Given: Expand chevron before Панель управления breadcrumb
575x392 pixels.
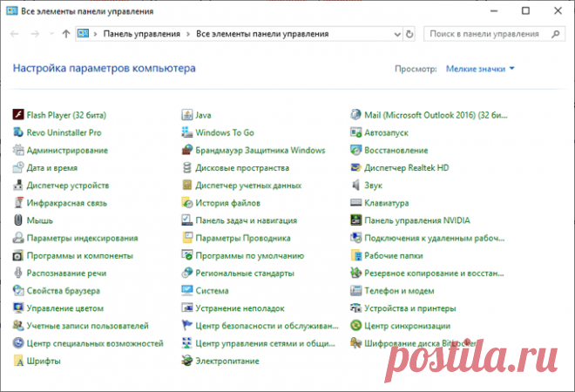Looking at the screenshot, I should (x=95, y=34).
